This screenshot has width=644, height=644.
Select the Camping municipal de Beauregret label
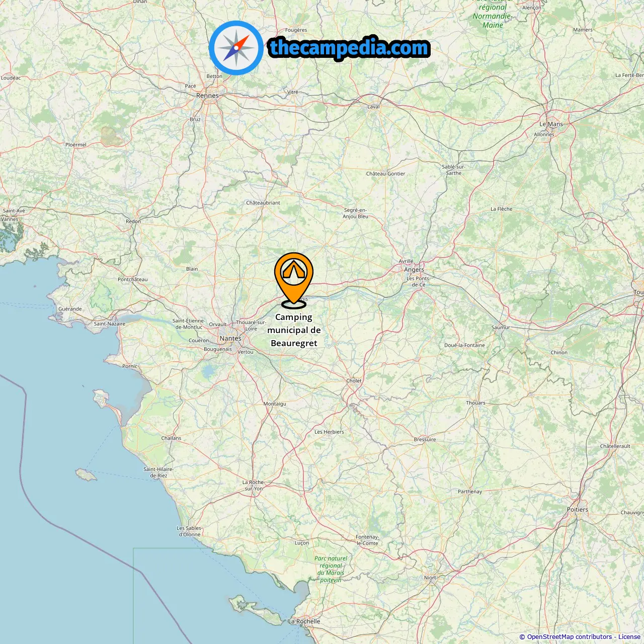(x=294, y=330)
